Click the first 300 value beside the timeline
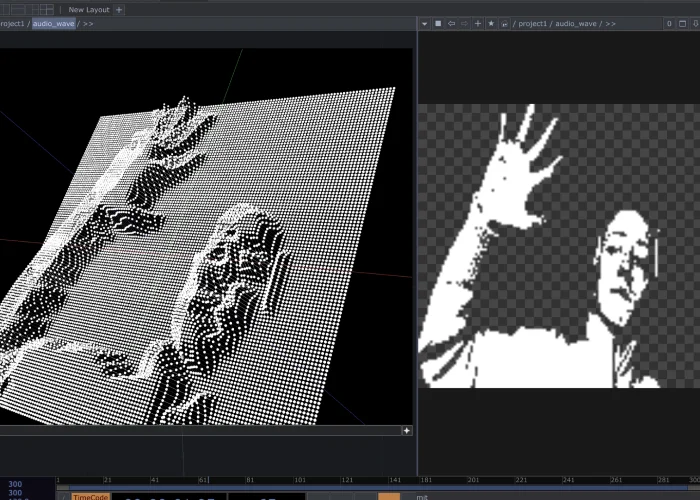The width and height of the screenshot is (700, 500). (x=15, y=484)
